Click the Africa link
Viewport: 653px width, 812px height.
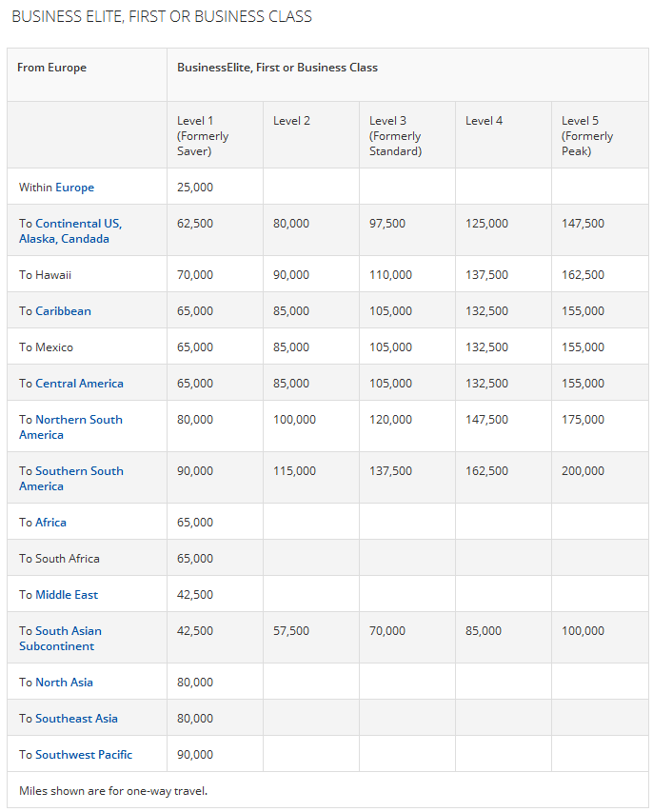pos(50,523)
